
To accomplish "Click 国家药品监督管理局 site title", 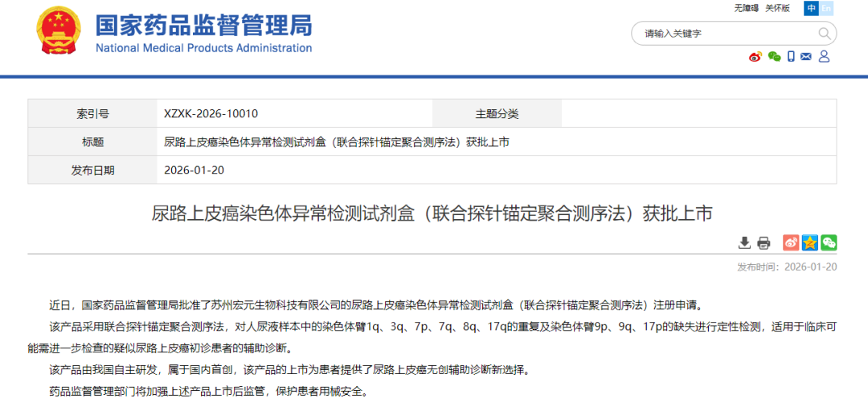I will coord(203,25).
